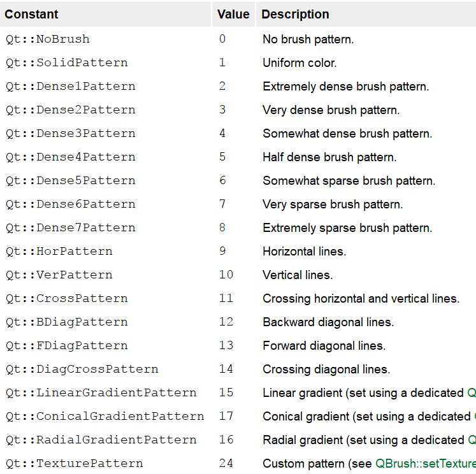Click green link in Radial gradient row
476x474 pixels.
point(472,440)
